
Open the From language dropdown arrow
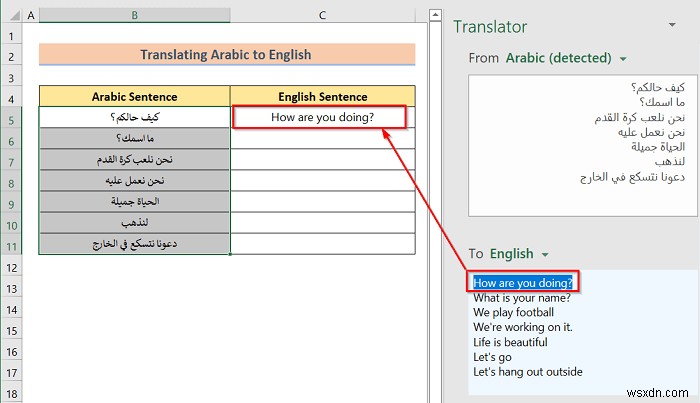point(623,58)
